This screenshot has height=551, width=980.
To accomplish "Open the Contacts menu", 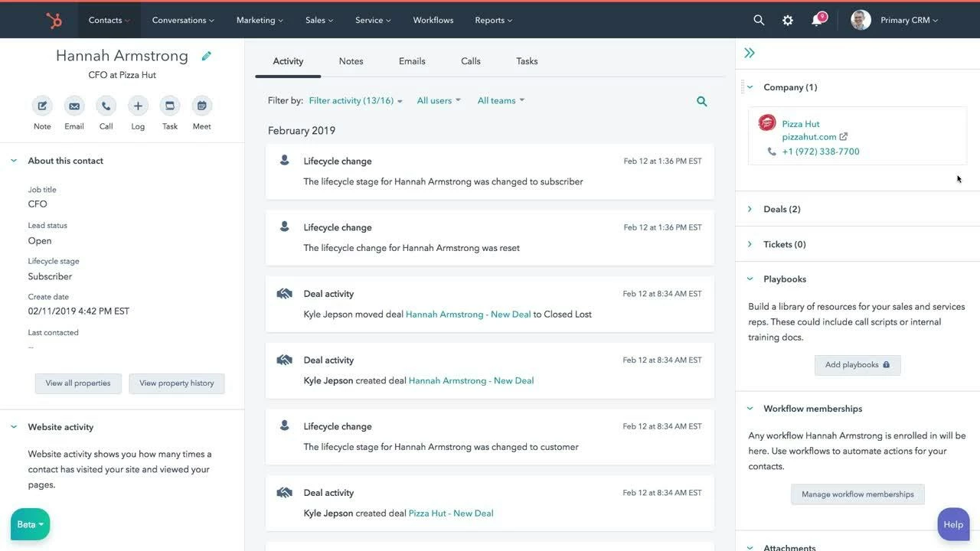I will click(109, 21).
